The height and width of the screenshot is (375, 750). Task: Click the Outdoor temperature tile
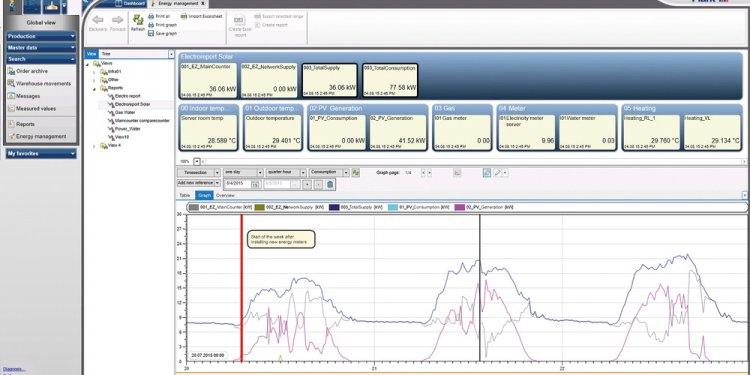tap(273, 132)
